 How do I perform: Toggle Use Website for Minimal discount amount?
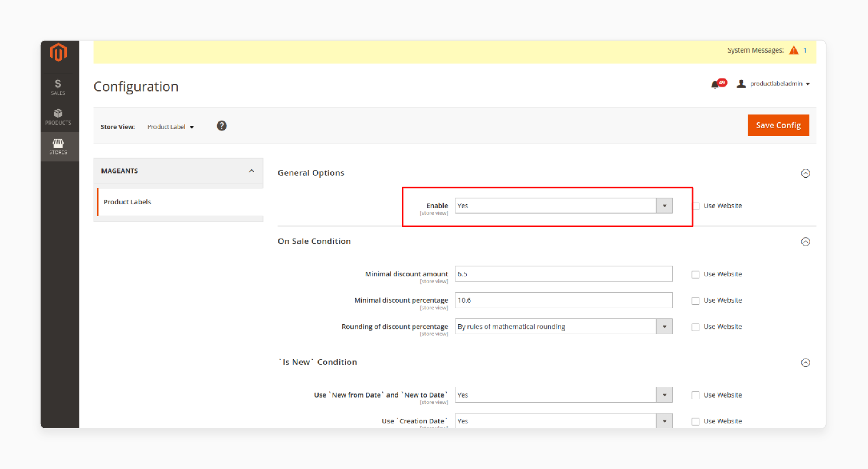tap(695, 274)
